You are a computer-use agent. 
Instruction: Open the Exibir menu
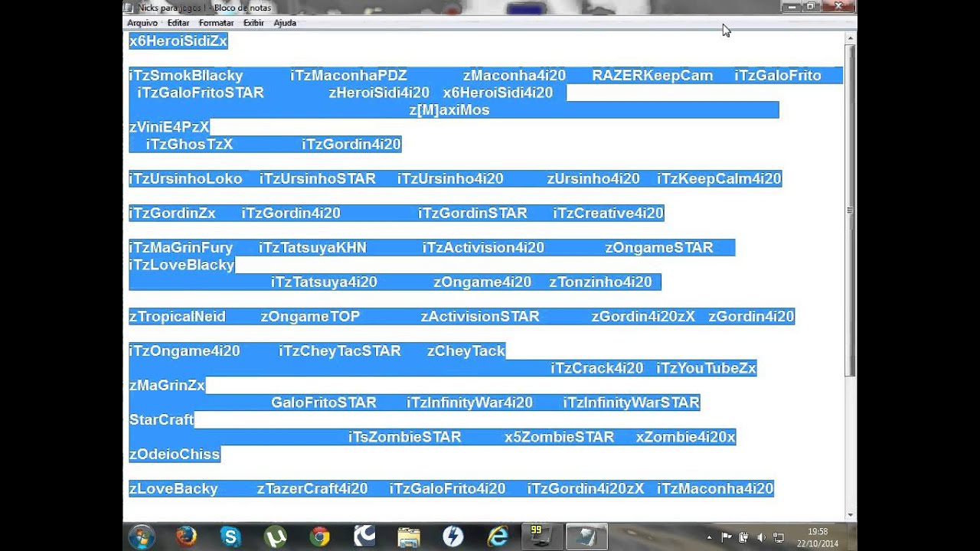(253, 23)
